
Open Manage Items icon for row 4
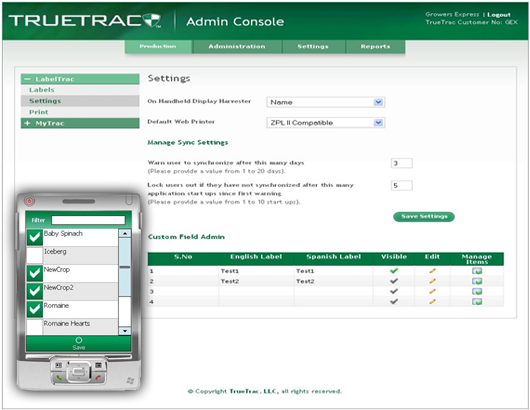(x=477, y=302)
